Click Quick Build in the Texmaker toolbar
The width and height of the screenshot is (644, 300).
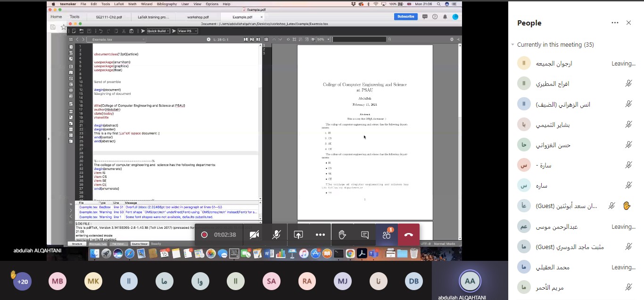tap(157, 31)
